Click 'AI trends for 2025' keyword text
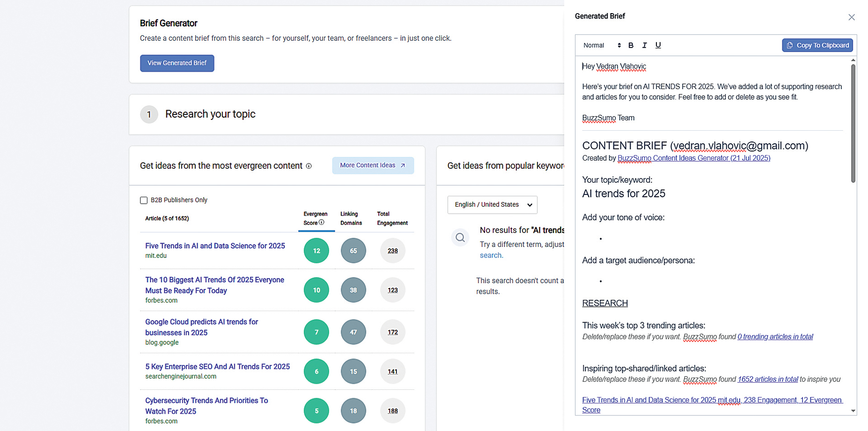Viewport: 868px width, 431px height. 624,193
